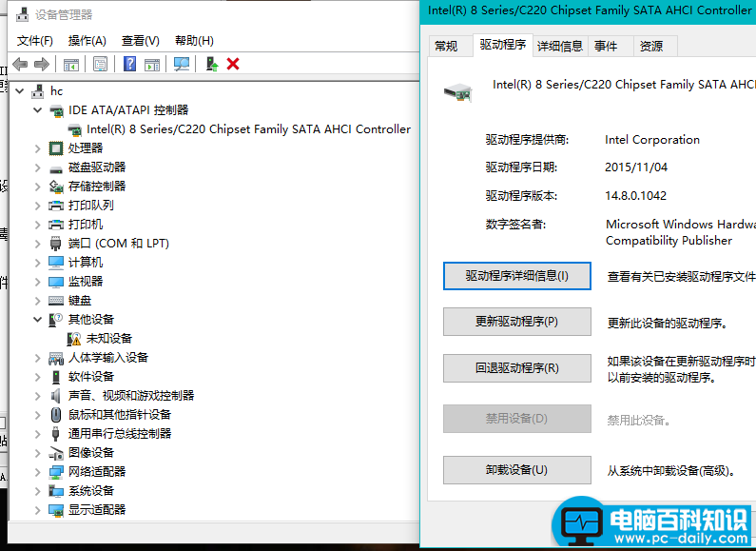Expand the 磁盘驱动器 category
This screenshot has height=551, width=756.
pos(38,167)
